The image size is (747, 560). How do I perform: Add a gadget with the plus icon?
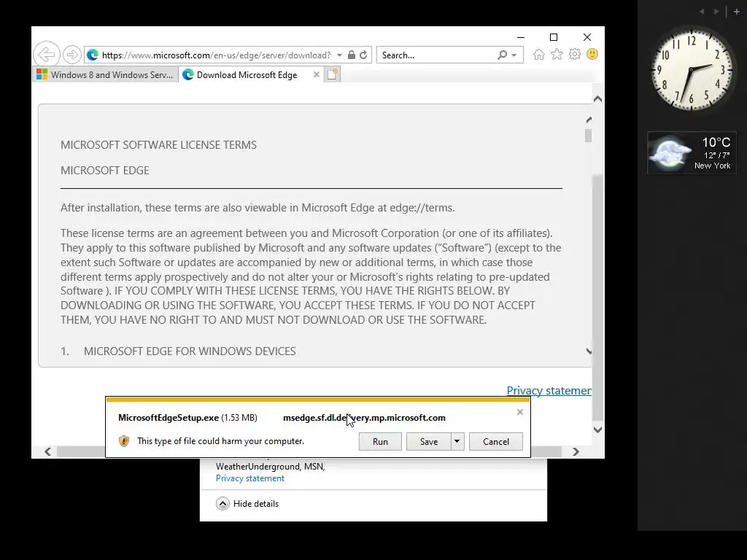click(x=737, y=12)
